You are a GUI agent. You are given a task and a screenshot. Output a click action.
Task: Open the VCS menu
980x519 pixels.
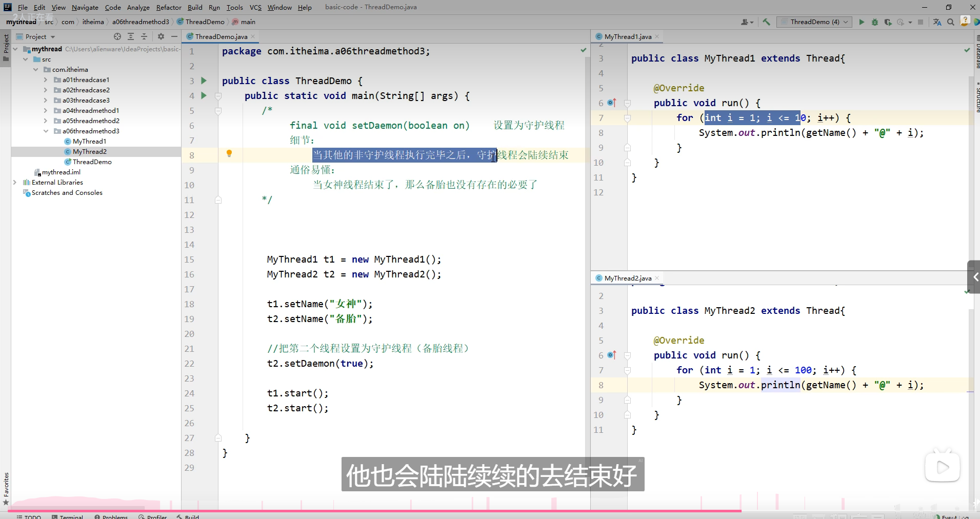click(x=255, y=7)
